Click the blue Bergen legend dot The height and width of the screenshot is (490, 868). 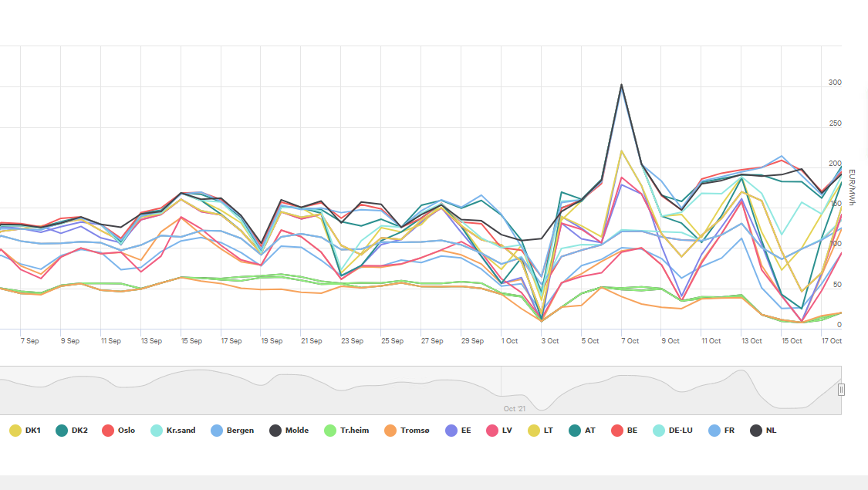point(217,430)
